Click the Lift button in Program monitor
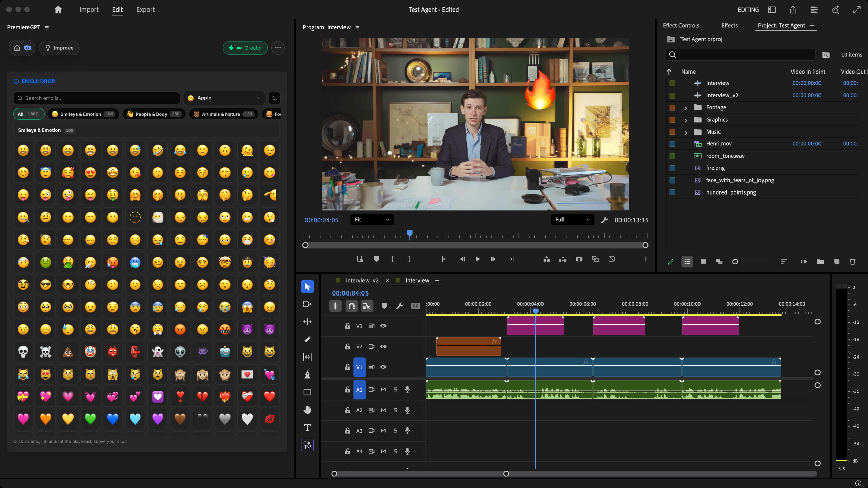868x488 pixels. (547, 259)
